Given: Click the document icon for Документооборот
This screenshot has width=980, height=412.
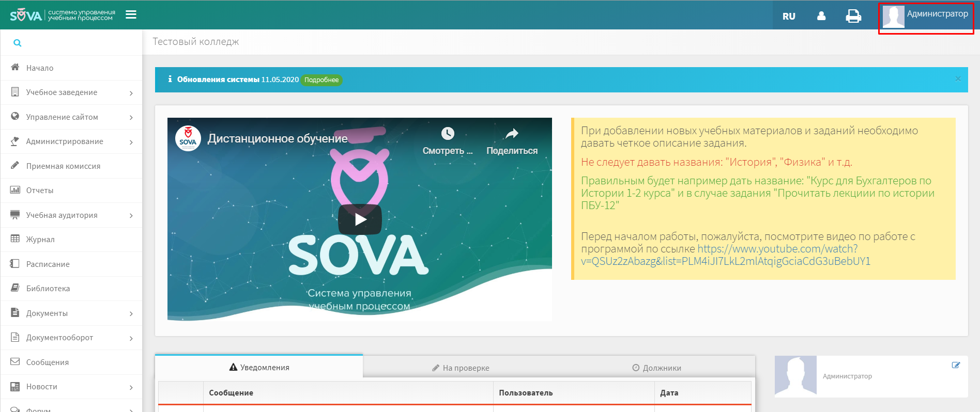Looking at the screenshot, I should (x=15, y=337).
